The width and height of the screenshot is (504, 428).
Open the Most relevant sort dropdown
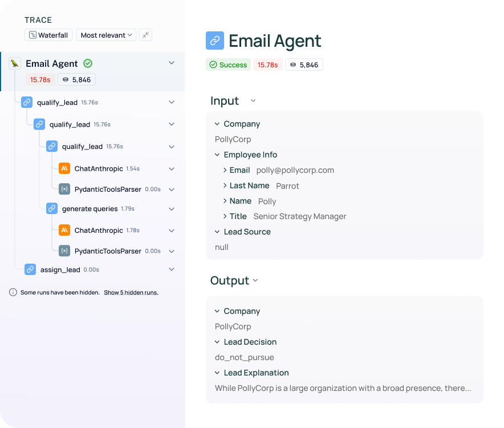point(106,35)
